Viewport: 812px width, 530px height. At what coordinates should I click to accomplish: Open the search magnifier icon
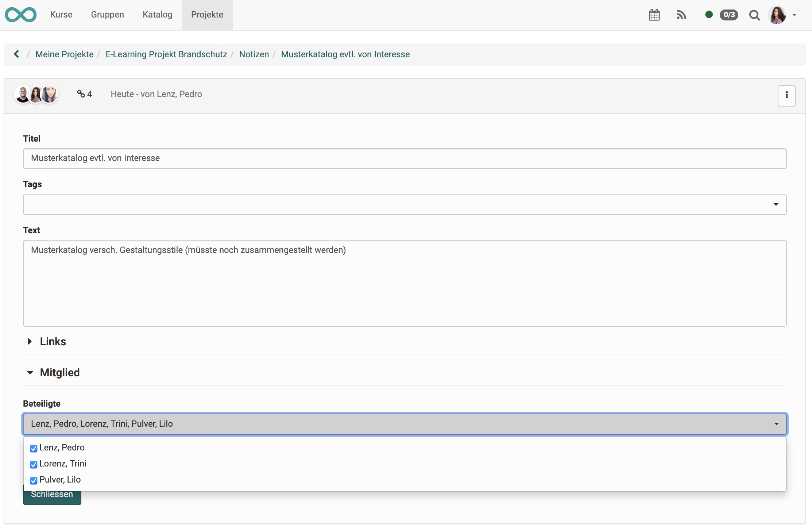[x=754, y=15]
